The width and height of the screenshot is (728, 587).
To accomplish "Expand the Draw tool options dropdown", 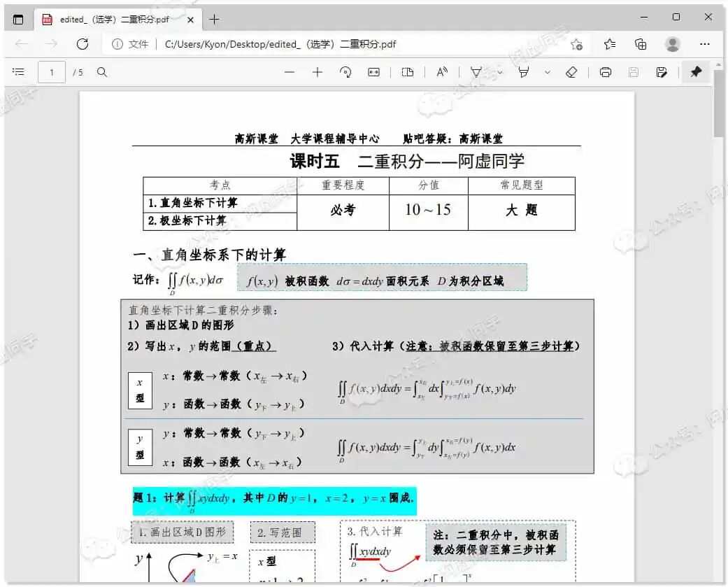I will [500, 73].
